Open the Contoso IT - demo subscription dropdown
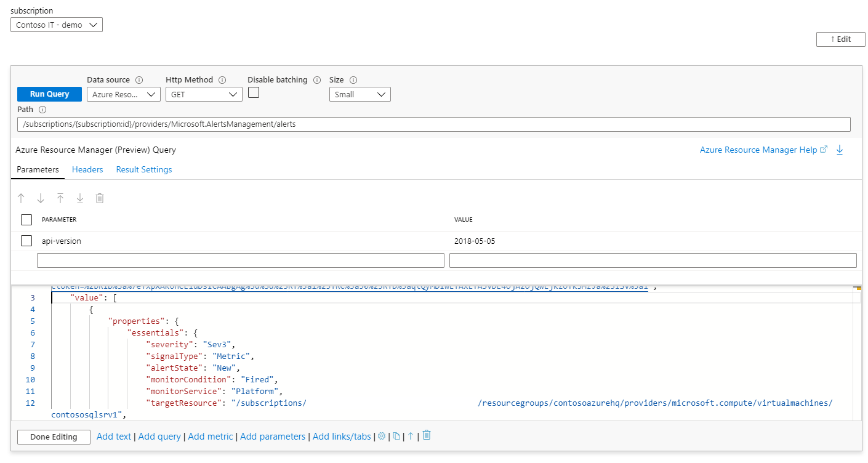The width and height of the screenshot is (868, 463). click(x=57, y=25)
